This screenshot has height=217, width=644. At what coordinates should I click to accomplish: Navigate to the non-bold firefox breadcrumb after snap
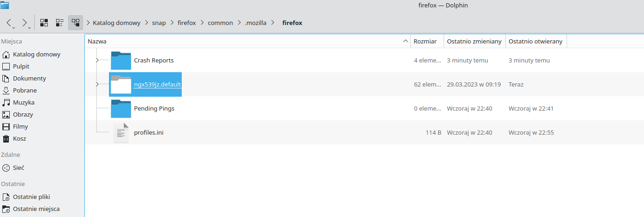[187, 22]
